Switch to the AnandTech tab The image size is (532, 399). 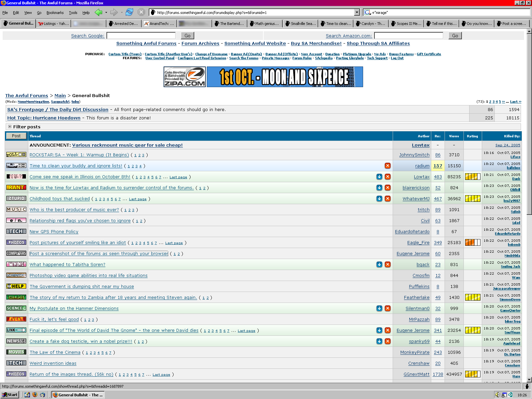(x=159, y=24)
